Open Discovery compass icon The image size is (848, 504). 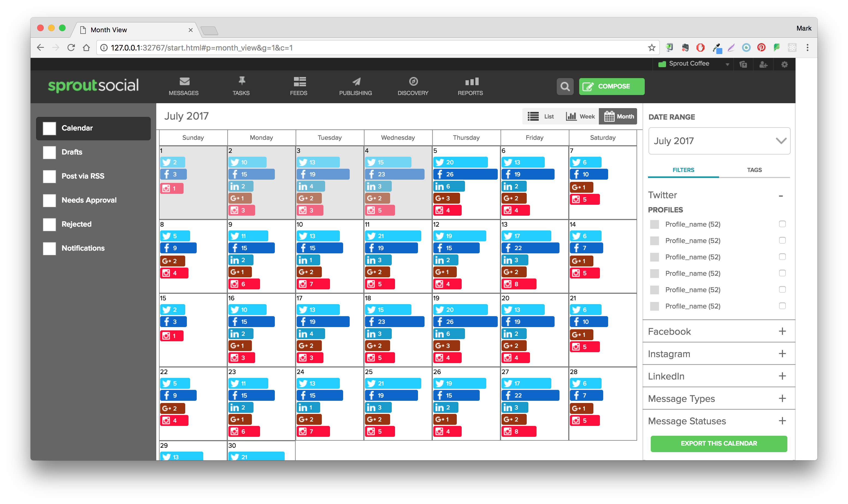pos(413,82)
